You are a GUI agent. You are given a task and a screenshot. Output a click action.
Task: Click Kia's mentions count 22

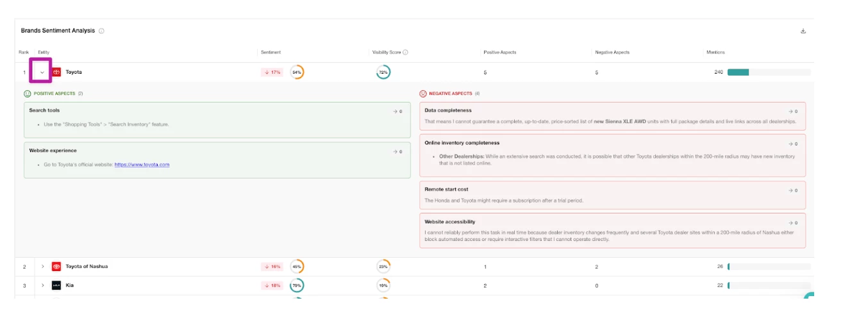(x=721, y=285)
